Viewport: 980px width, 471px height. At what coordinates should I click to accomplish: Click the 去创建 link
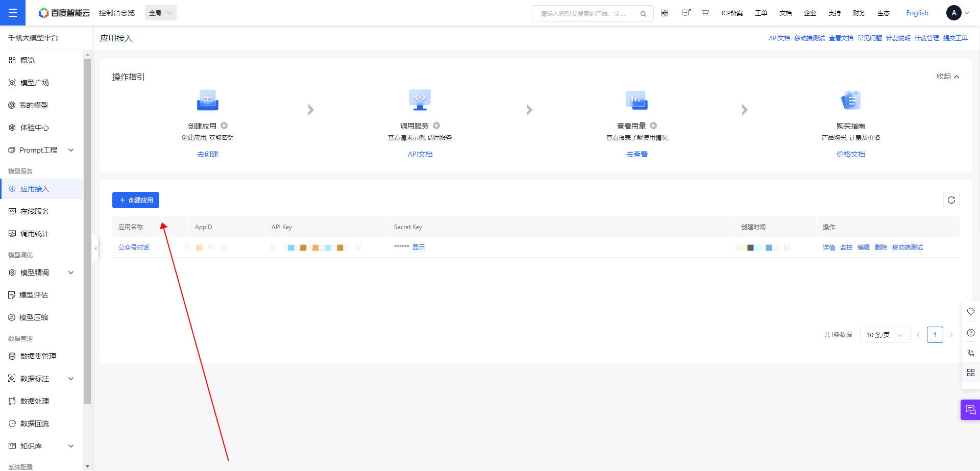208,154
